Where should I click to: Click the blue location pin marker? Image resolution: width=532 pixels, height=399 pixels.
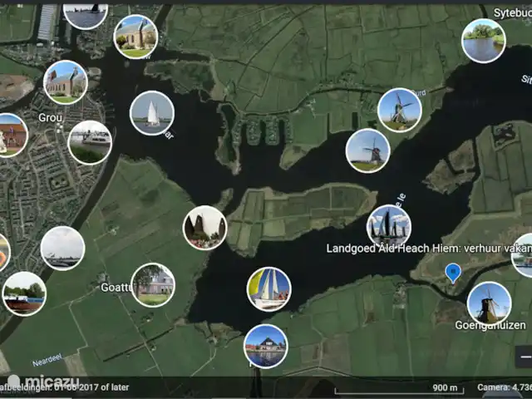tap(452, 273)
